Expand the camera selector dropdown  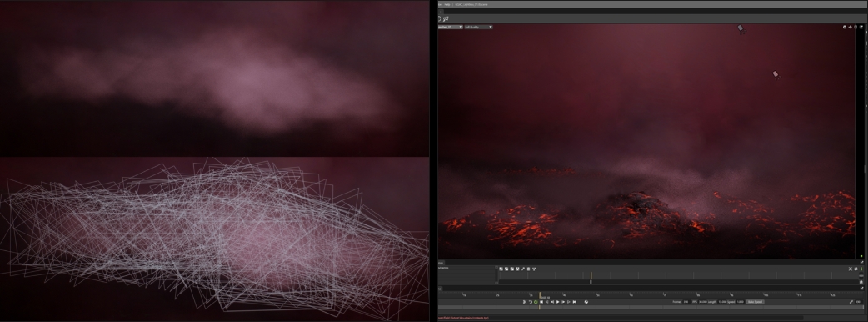[450, 27]
